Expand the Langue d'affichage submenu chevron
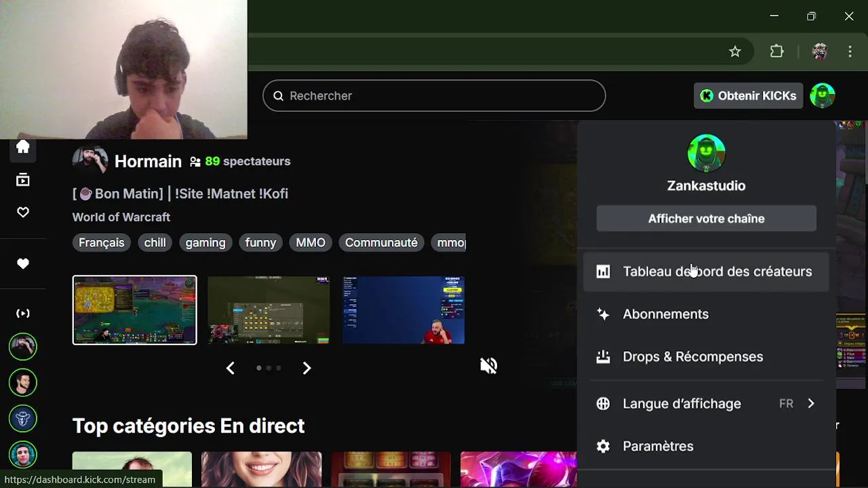 click(x=811, y=403)
